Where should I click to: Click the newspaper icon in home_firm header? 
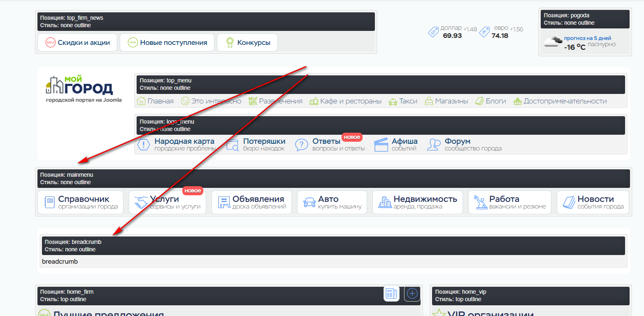(x=391, y=294)
